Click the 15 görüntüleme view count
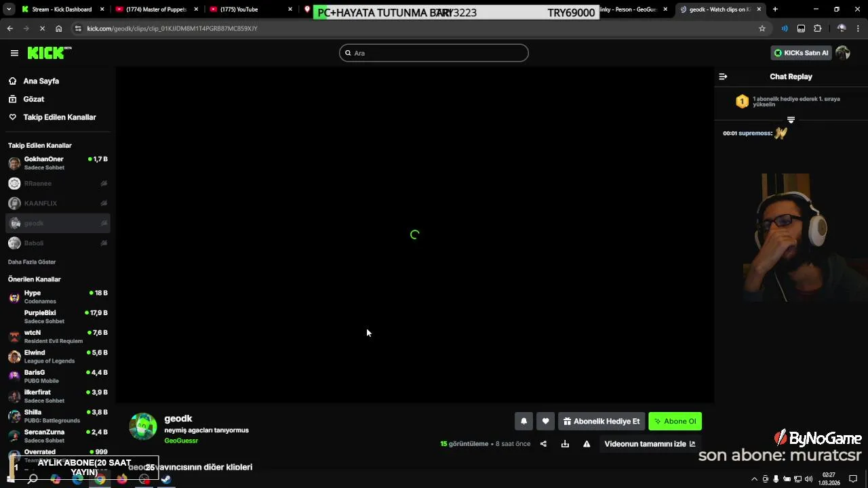The height and width of the screenshot is (488, 868). (465, 444)
